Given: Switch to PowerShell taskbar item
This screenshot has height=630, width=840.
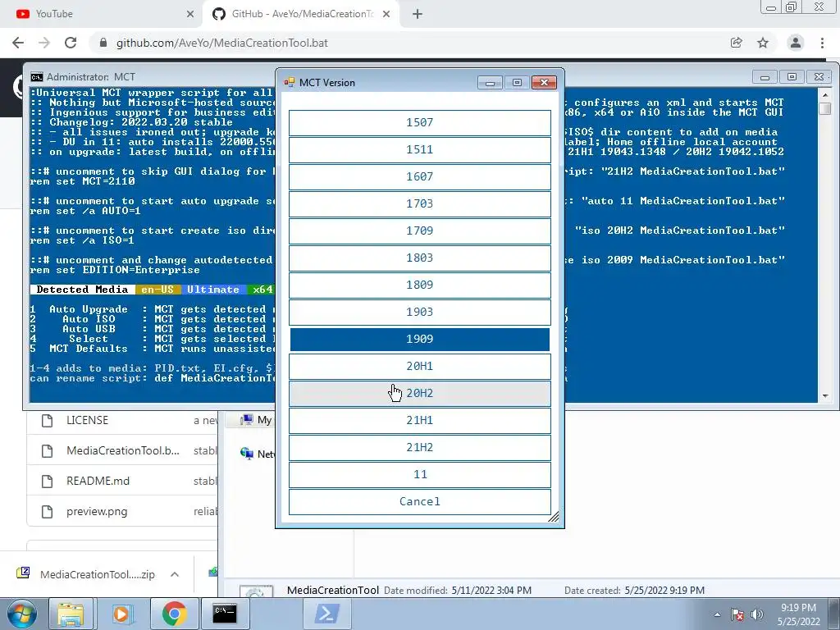Looking at the screenshot, I should point(326,614).
